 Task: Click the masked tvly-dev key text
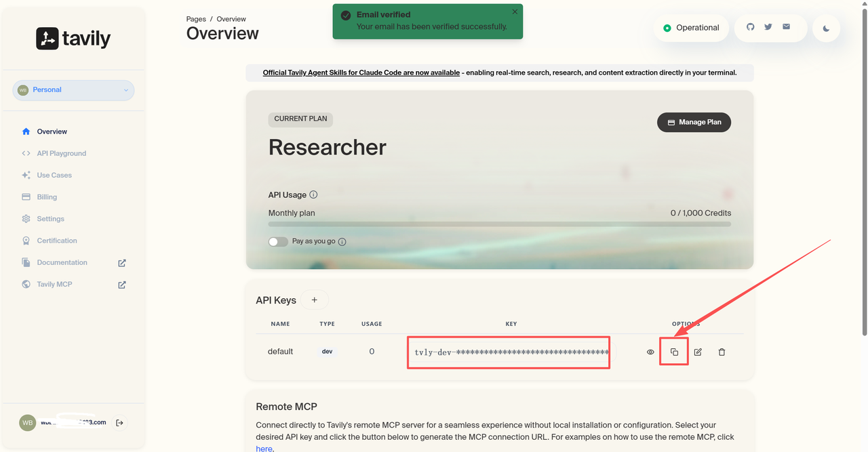[511, 352]
